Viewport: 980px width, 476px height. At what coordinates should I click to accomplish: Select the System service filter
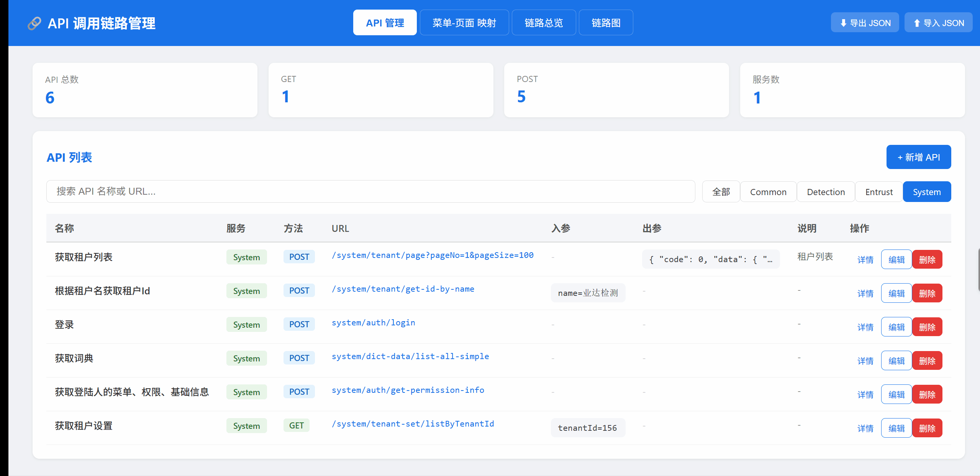click(x=927, y=192)
